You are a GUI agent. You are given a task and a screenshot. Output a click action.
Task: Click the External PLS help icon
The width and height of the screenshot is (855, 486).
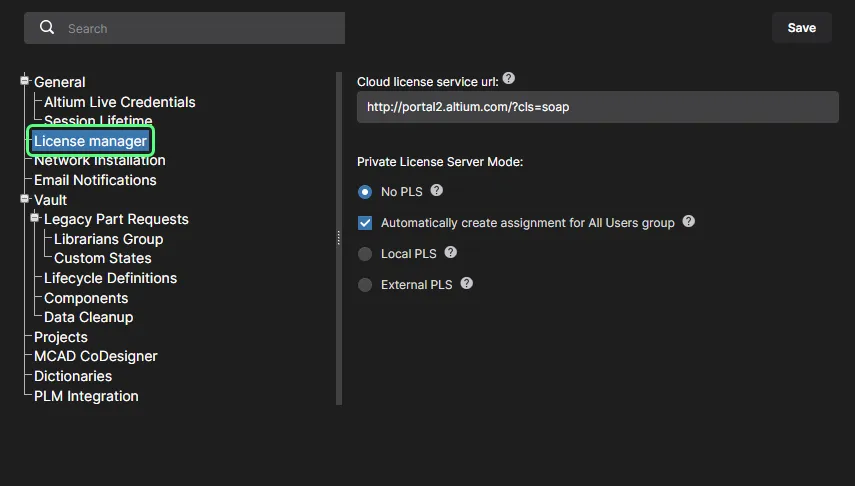coord(466,284)
